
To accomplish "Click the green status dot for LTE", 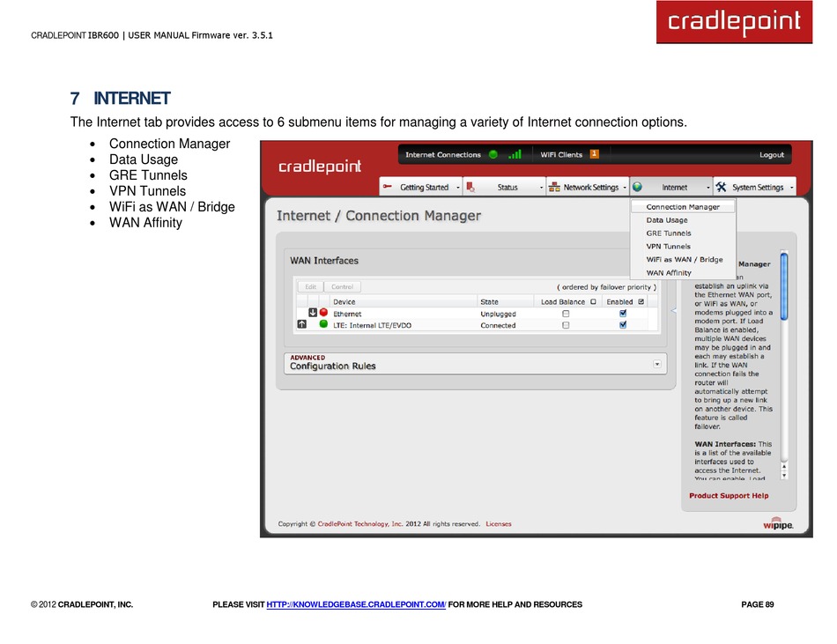I will tap(323, 324).
